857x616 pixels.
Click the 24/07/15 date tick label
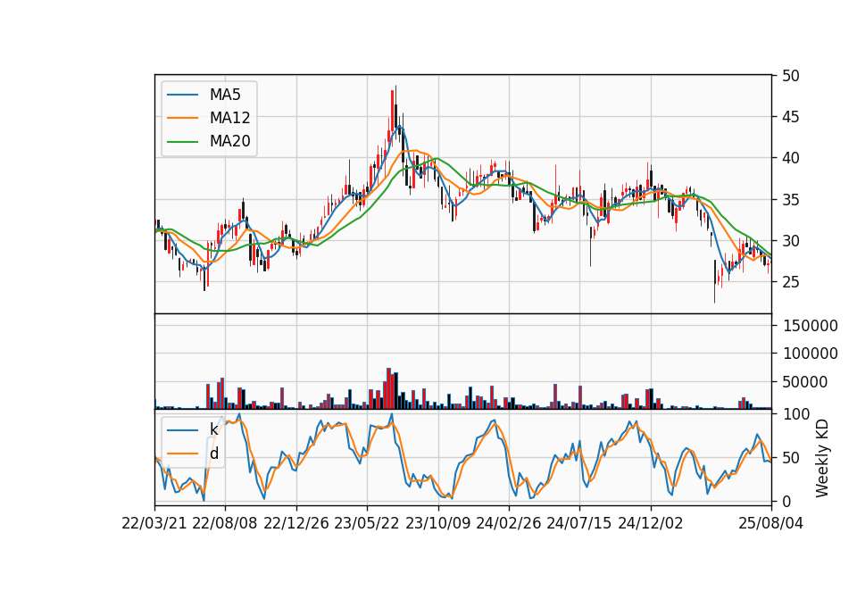(579, 523)
